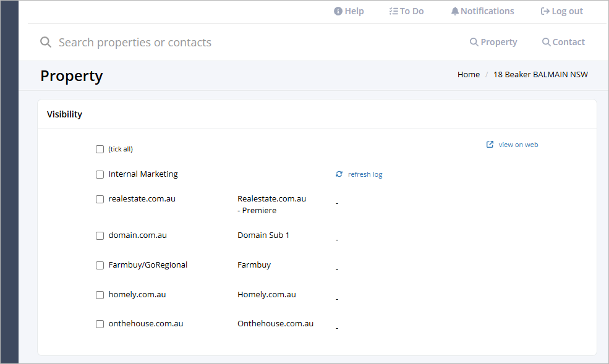Tick the (tick all) checkbox

[x=100, y=150]
